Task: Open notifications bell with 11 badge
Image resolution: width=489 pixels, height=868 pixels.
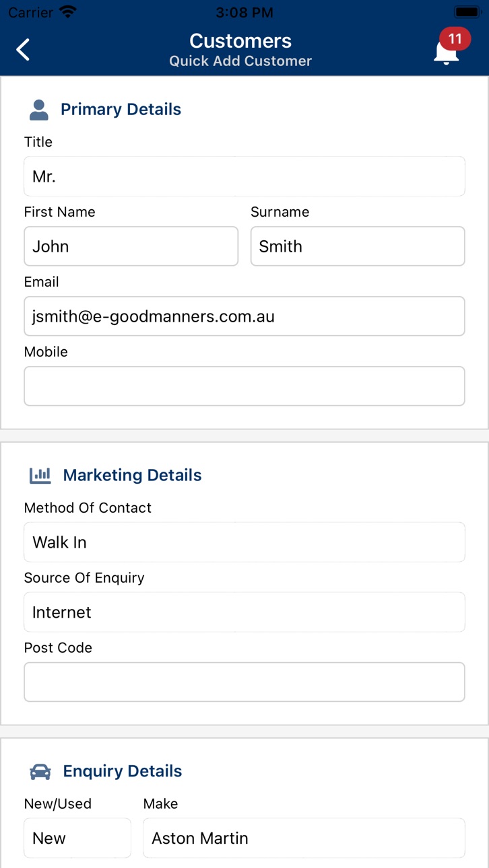Action: tap(447, 47)
